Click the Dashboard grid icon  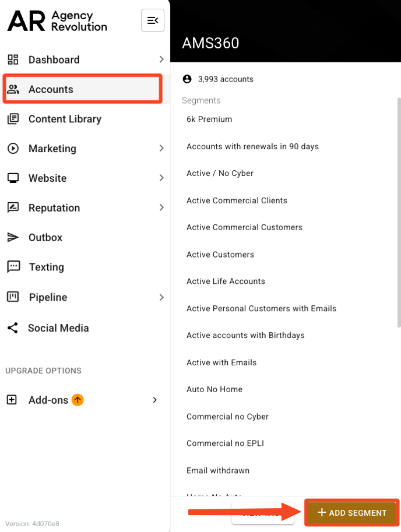[x=13, y=59]
